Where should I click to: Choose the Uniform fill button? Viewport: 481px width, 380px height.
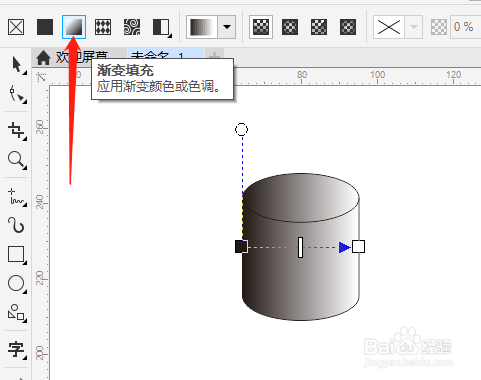45,27
